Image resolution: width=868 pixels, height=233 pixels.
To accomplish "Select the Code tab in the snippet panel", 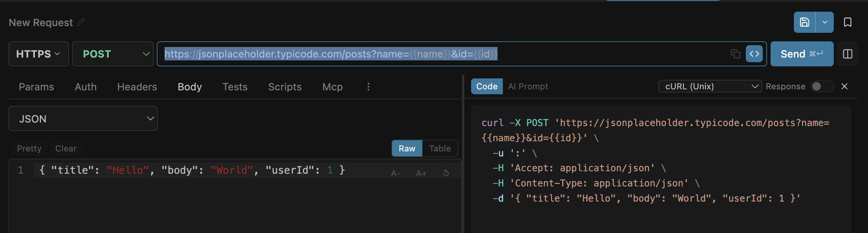I will click(x=487, y=86).
